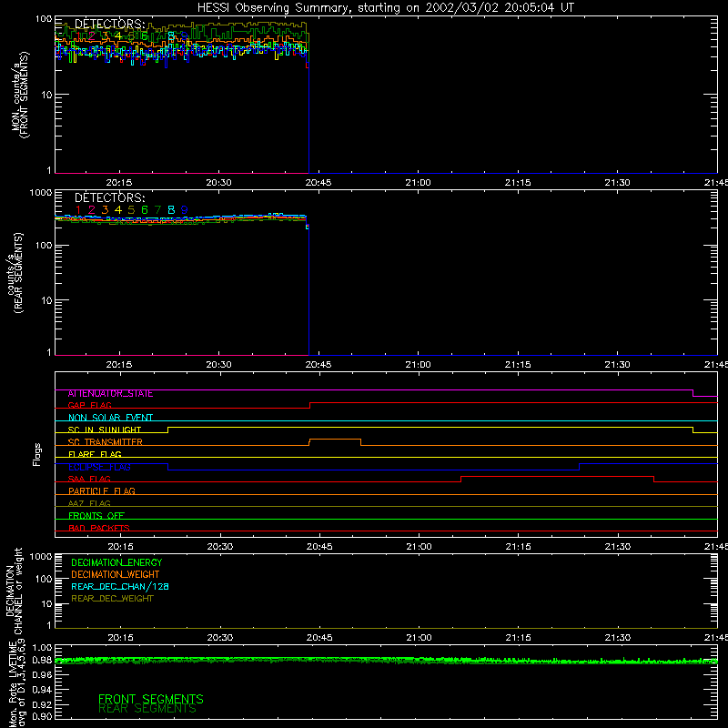Viewport: 728px width, 728px height.
Task: Click the 0.92 value on the livetime y-axis
Action: 42,704
